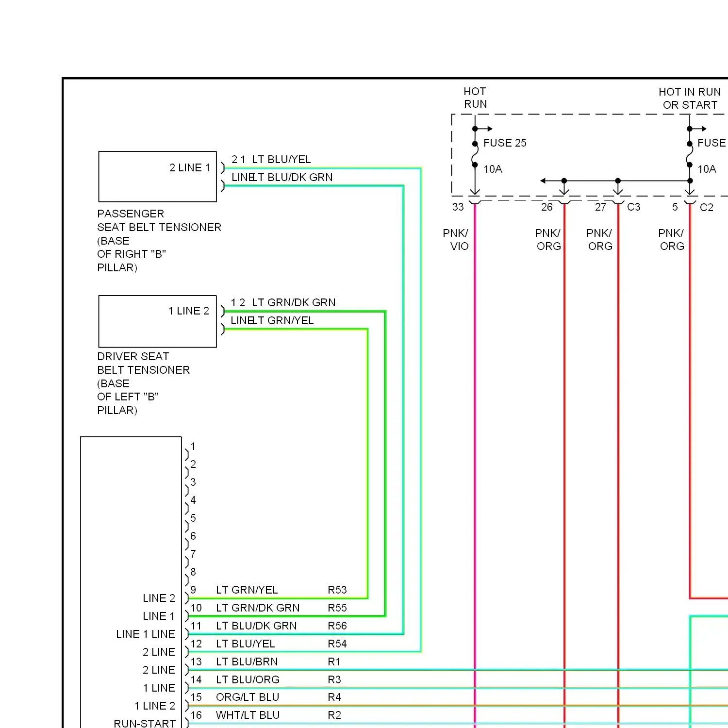Click module pin number "13"
728x728 pixels.
(196, 662)
